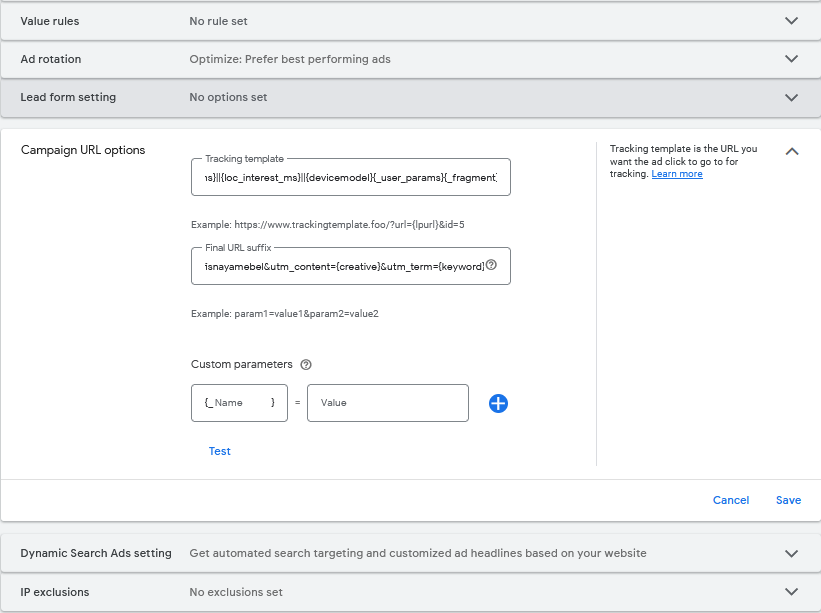Click the Test link
Image resolution: width=821 pixels, height=613 pixels.
click(220, 451)
